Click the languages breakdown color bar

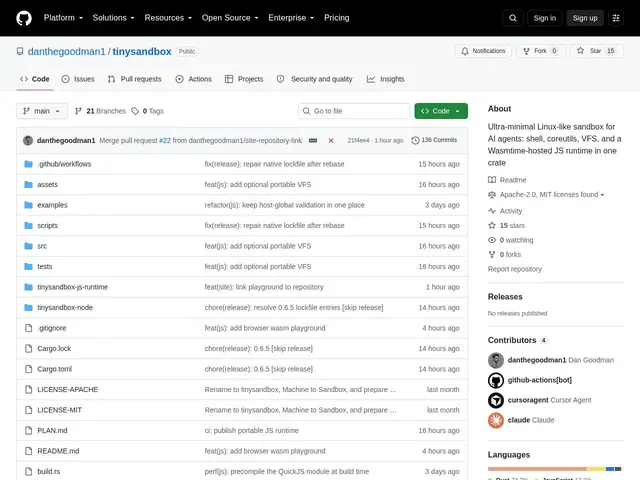coord(556,469)
